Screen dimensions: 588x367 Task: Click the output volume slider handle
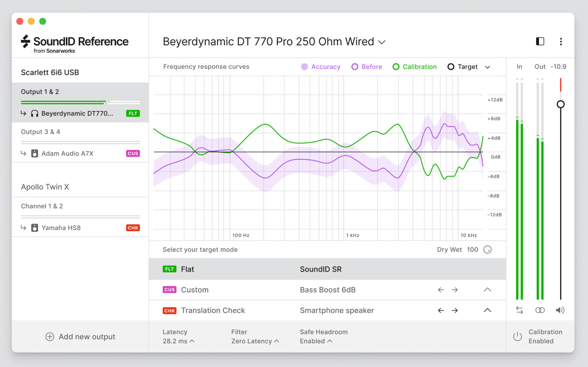(561, 104)
